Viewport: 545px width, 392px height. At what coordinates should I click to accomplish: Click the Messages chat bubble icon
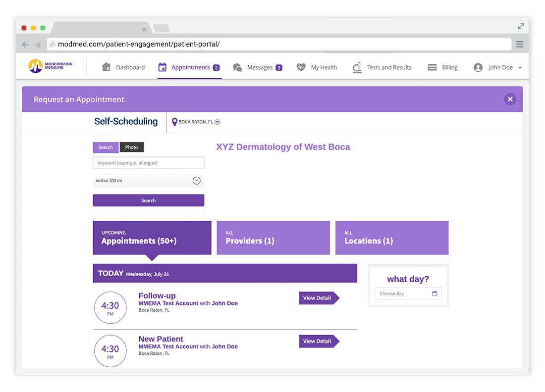coord(237,68)
